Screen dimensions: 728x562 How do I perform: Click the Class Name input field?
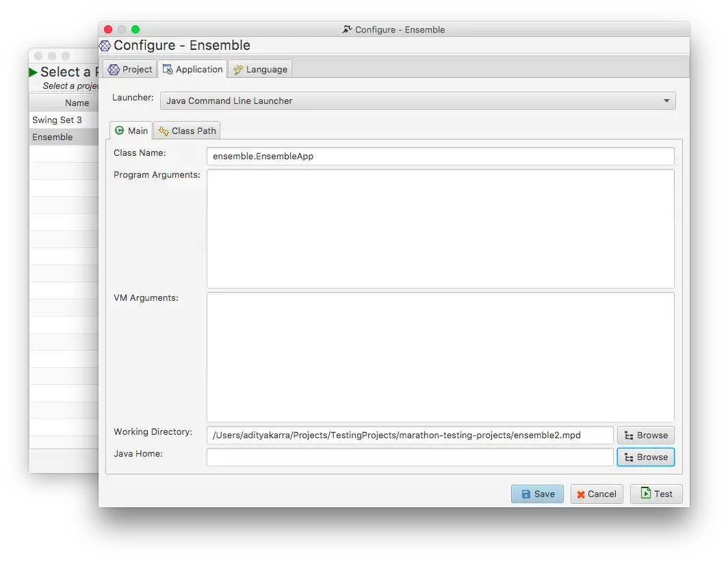440,157
